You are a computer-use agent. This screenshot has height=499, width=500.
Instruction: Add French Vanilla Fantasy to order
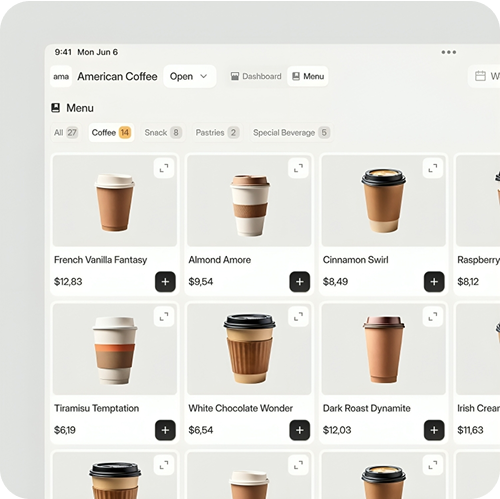coord(165,282)
